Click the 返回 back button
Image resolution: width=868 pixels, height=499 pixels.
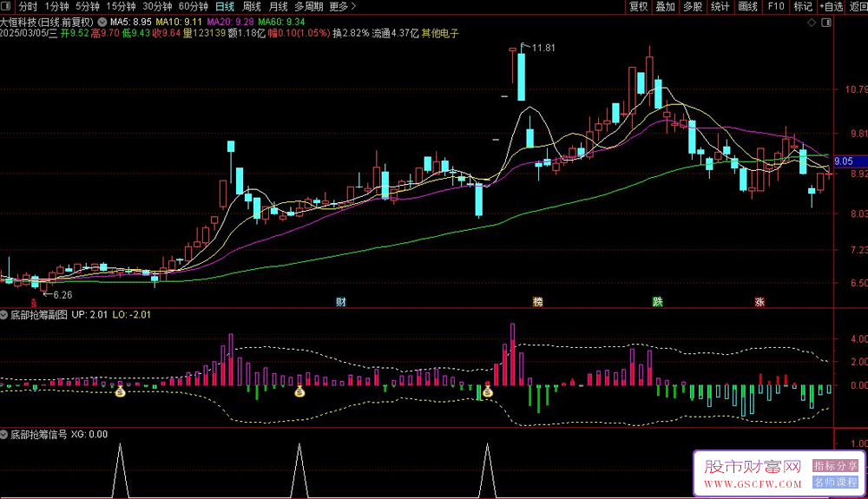pos(858,7)
